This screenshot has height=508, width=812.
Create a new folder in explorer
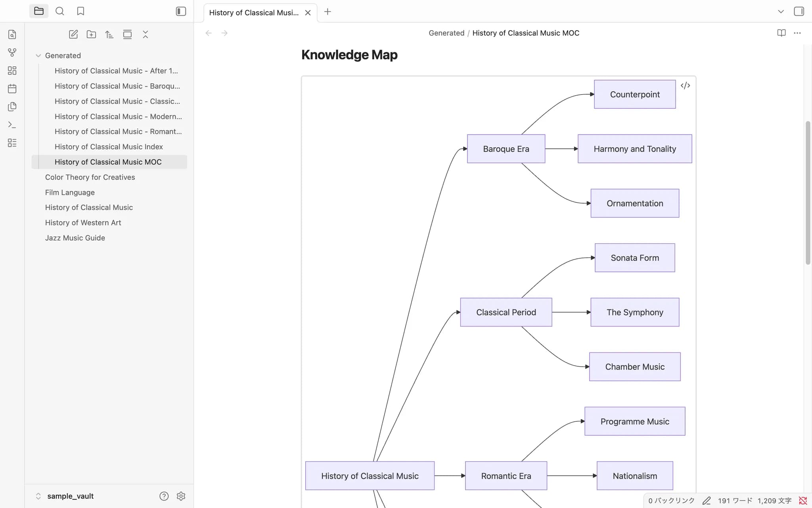click(91, 35)
